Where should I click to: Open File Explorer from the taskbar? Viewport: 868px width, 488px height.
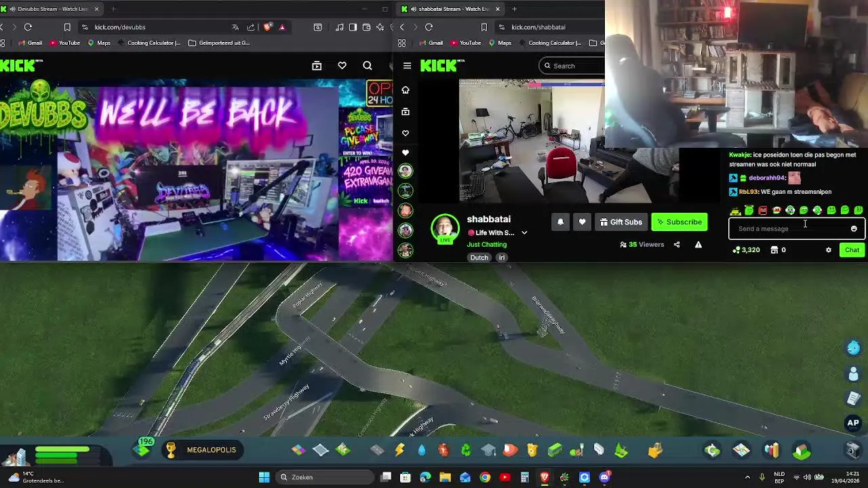tap(445, 477)
